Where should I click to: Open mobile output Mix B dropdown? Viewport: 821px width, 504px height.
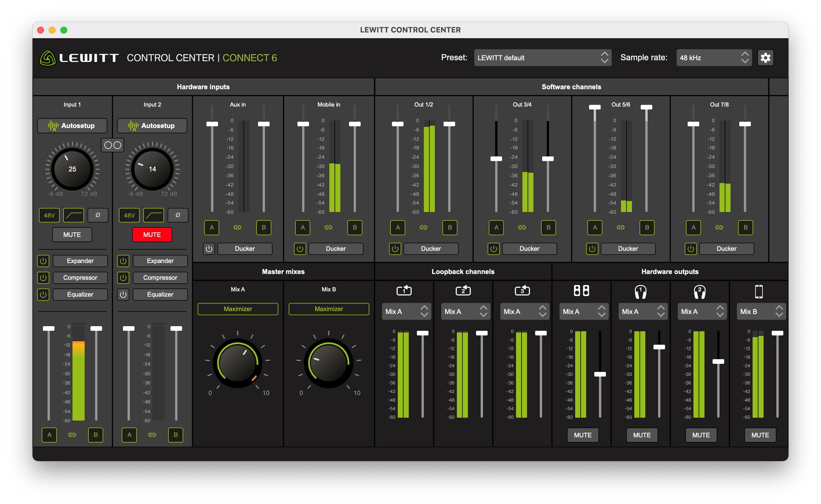tap(761, 311)
